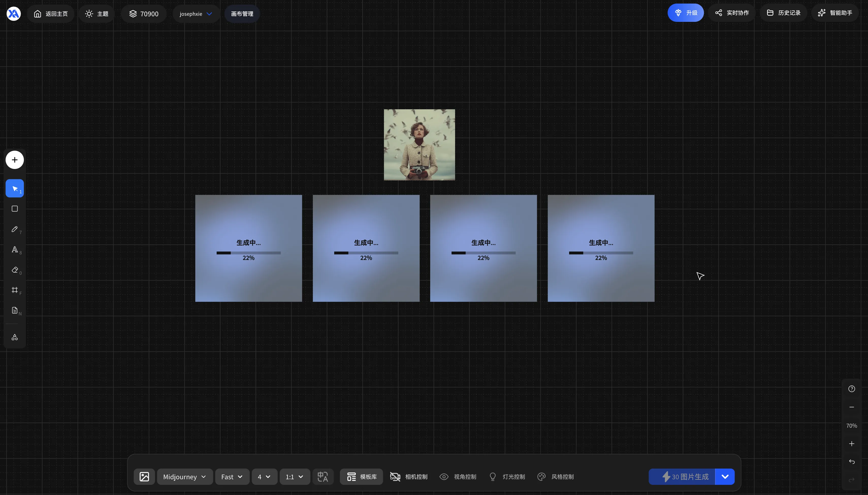Open real-time collaboration (实时协作)
The height and width of the screenshot is (495, 868).
tap(732, 13)
